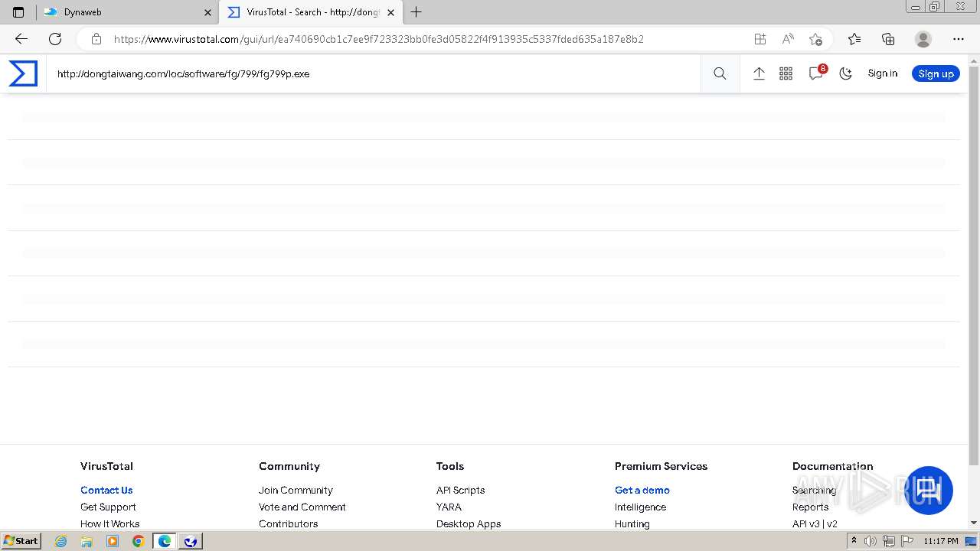Click the Contact Us link

[x=106, y=490]
